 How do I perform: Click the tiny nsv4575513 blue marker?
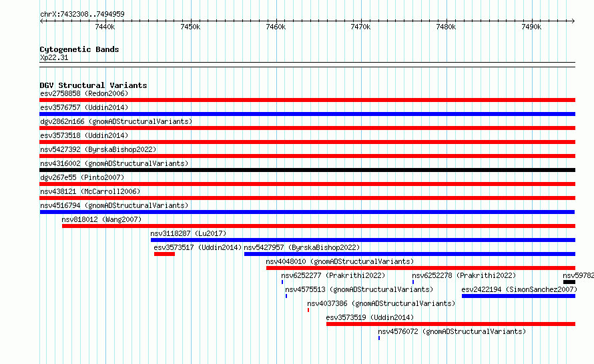point(286,296)
